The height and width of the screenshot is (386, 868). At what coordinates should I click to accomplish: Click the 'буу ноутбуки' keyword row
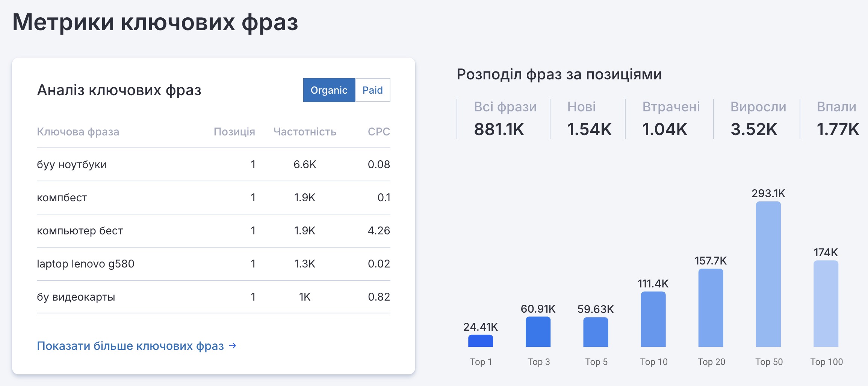(72, 164)
